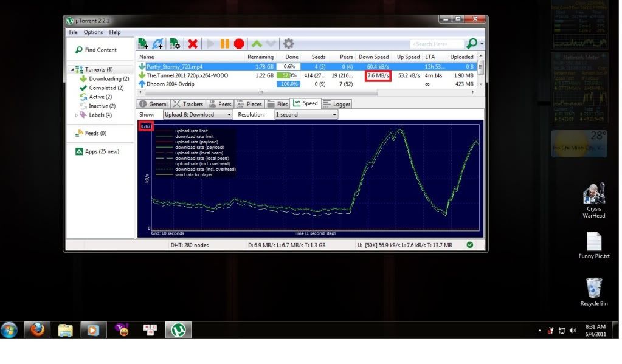622x364 pixels.
Task: Click Find Content in the sidebar
Action: pyautogui.click(x=100, y=50)
